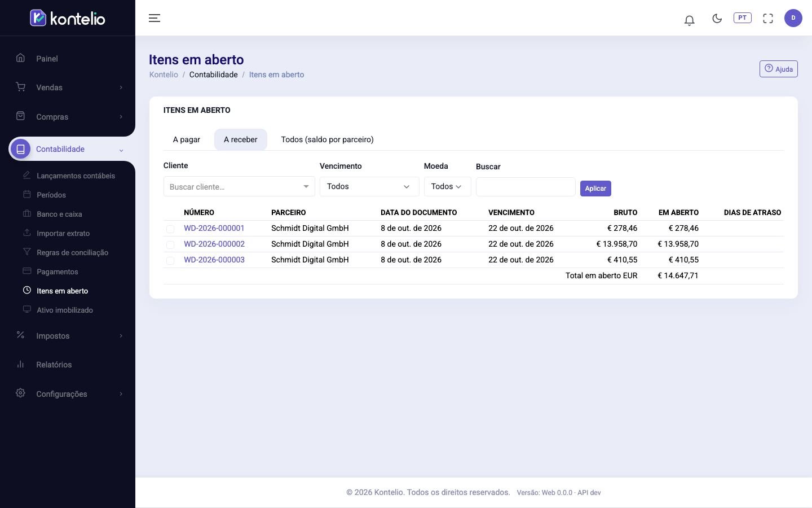The image size is (812, 508).
Task: Open Ativo imobilizado menu item
Action: tap(65, 310)
